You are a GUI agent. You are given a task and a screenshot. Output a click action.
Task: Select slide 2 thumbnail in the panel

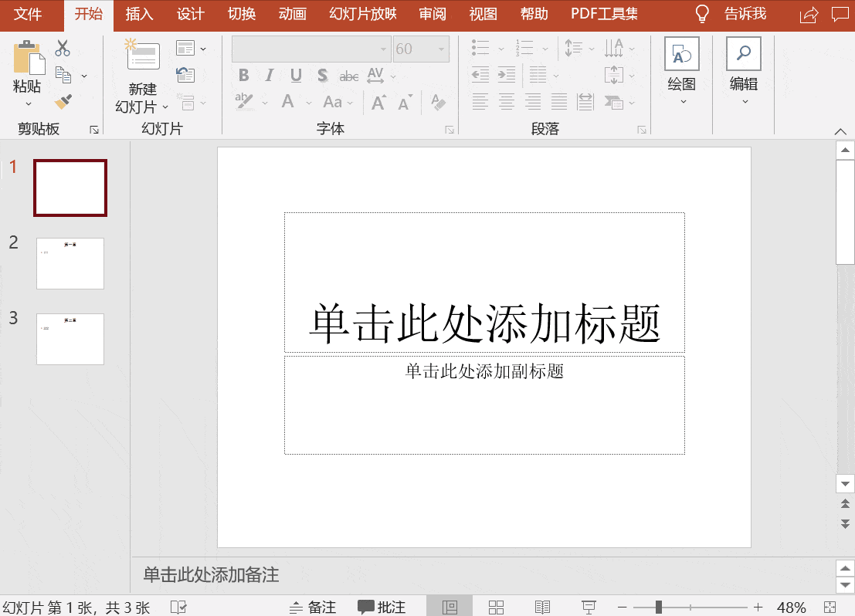coord(70,263)
